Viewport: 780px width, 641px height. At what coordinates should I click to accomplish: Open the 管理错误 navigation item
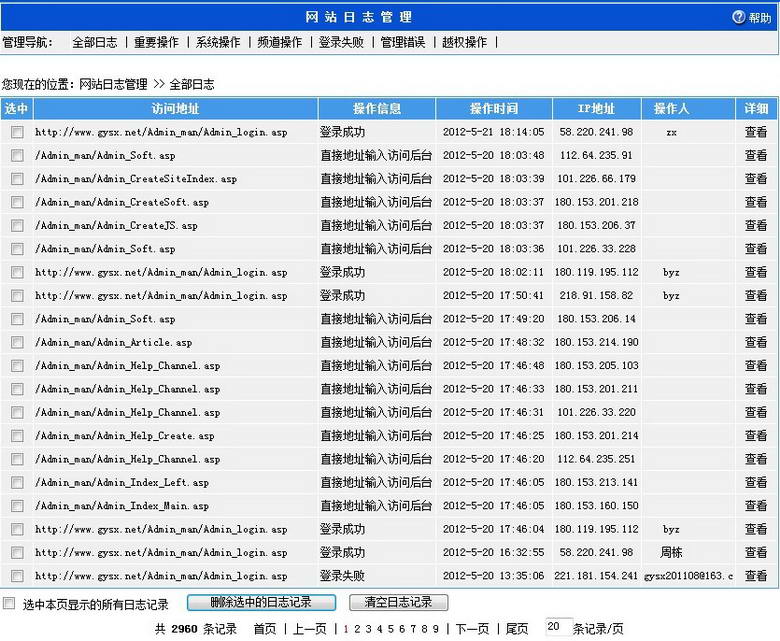(403, 42)
